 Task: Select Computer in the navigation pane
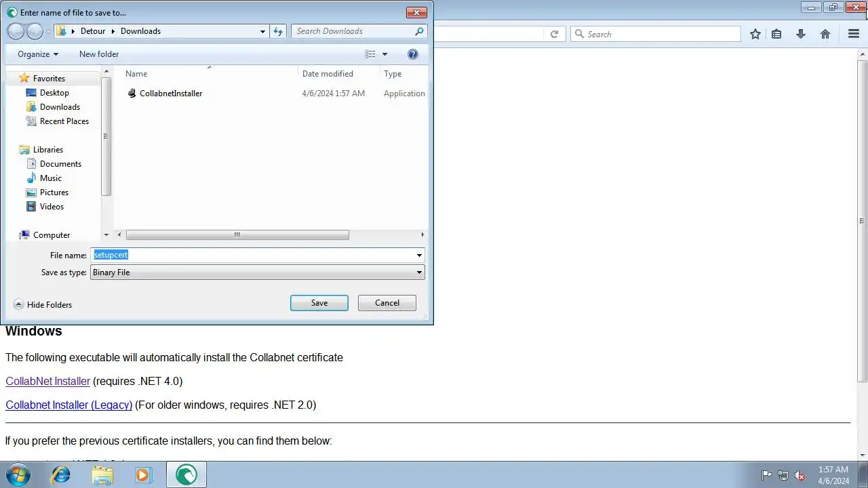(52, 235)
